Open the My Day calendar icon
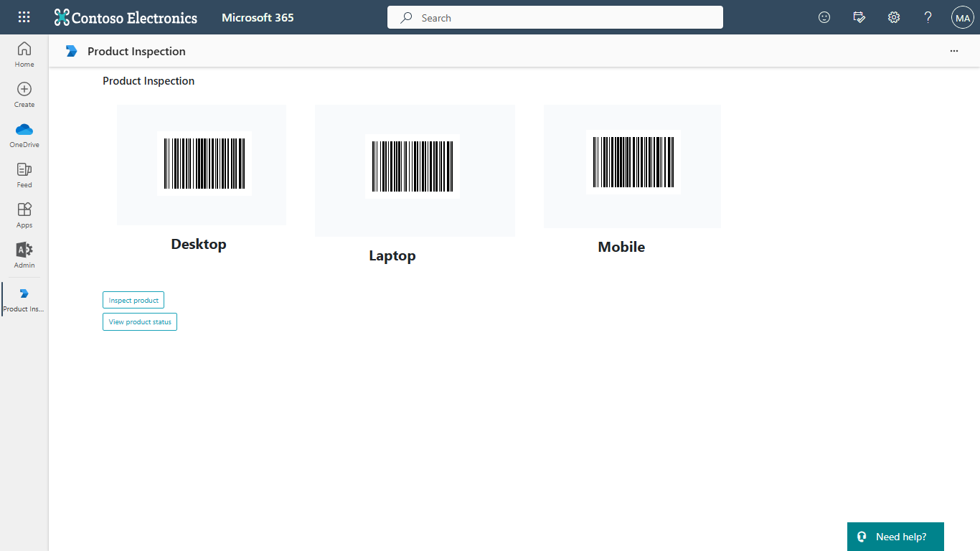The image size is (980, 551). [x=859, y=17]
